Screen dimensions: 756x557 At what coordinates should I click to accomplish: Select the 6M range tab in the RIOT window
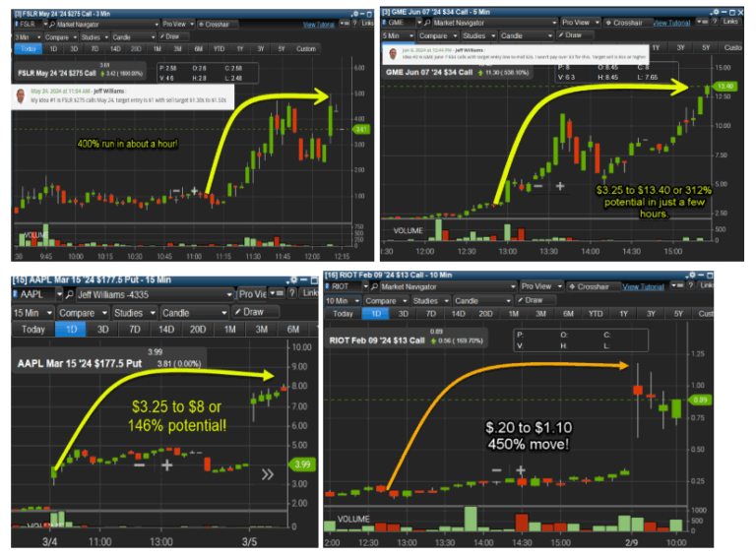coord(568,314)
